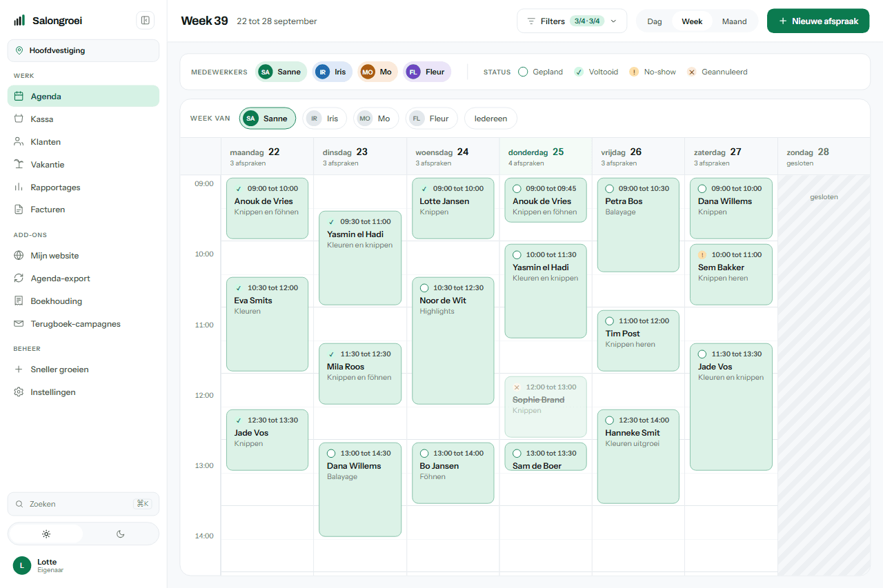This screenshot has width=883, height=588.
Task: Click the Zoeken search field
Action: (83, 504)
